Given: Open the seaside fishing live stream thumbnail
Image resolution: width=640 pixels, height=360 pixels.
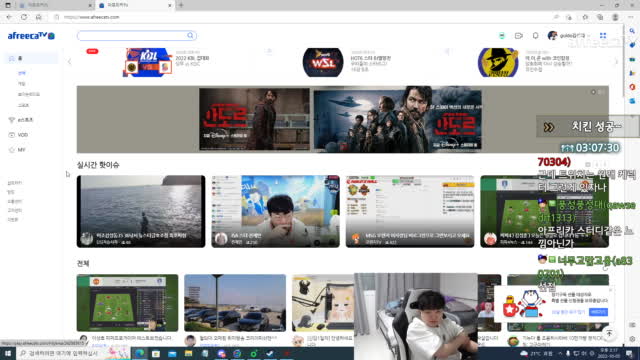Looking at the screenshot, I should coord(141,211).
